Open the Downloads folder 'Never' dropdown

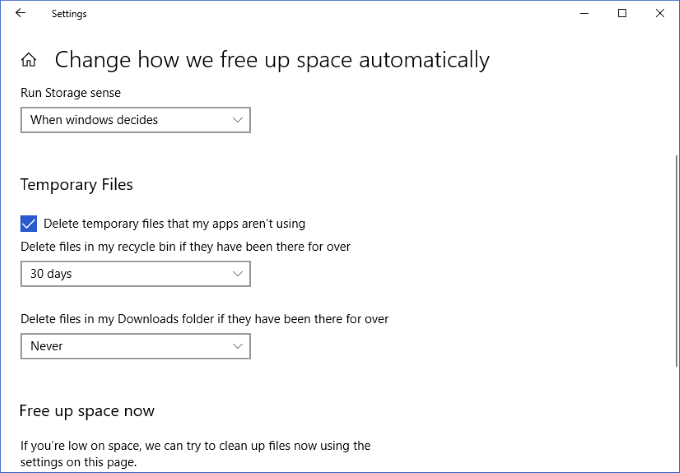pyautogui.click(x=135, y=346)
